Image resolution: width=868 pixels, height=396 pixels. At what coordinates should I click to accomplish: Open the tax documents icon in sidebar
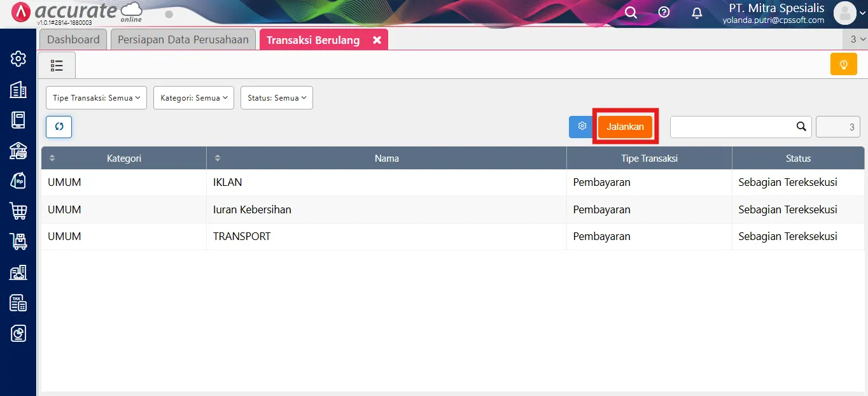tap(18, 303)
